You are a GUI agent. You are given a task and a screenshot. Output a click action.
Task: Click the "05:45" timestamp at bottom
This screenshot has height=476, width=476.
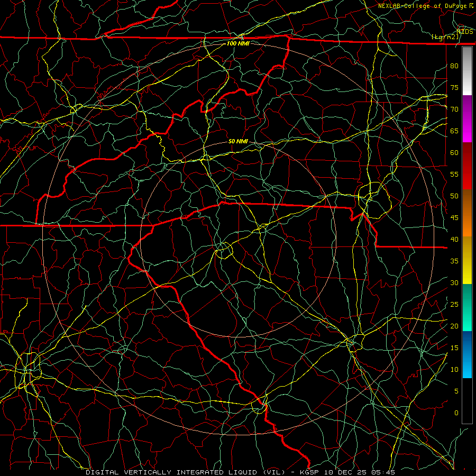point(384,472)
